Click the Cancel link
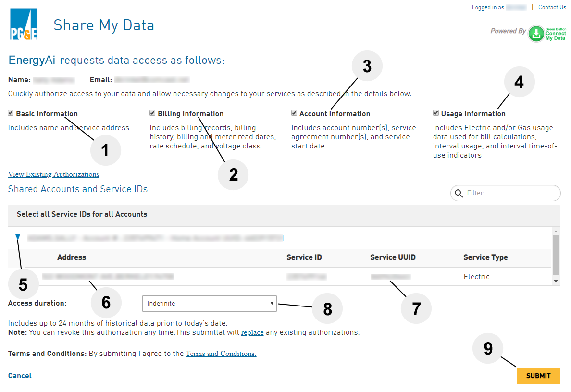The image size is (571, 392). pos(20,376)
